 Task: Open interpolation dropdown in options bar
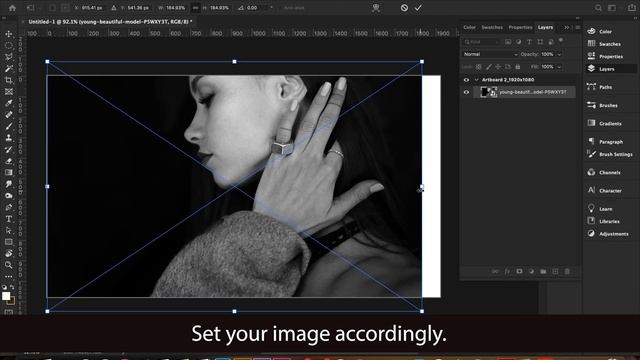coord(271,8)
